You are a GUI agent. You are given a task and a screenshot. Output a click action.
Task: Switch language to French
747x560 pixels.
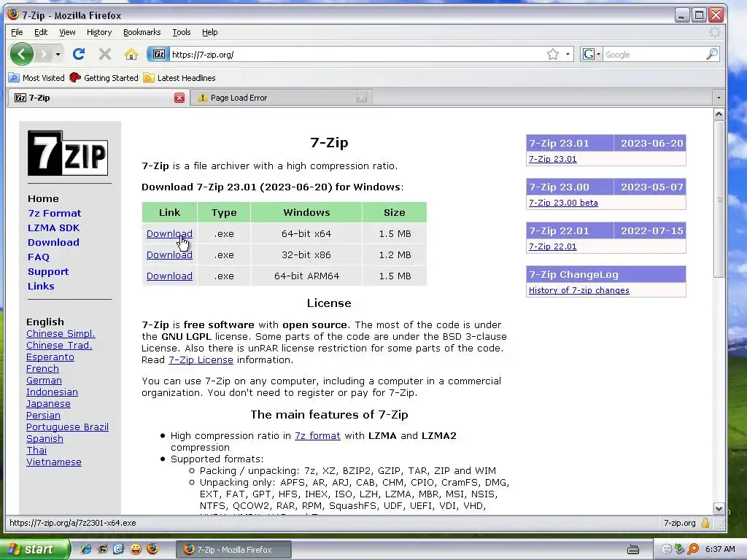pyautogui.click(x=42, y=368)
